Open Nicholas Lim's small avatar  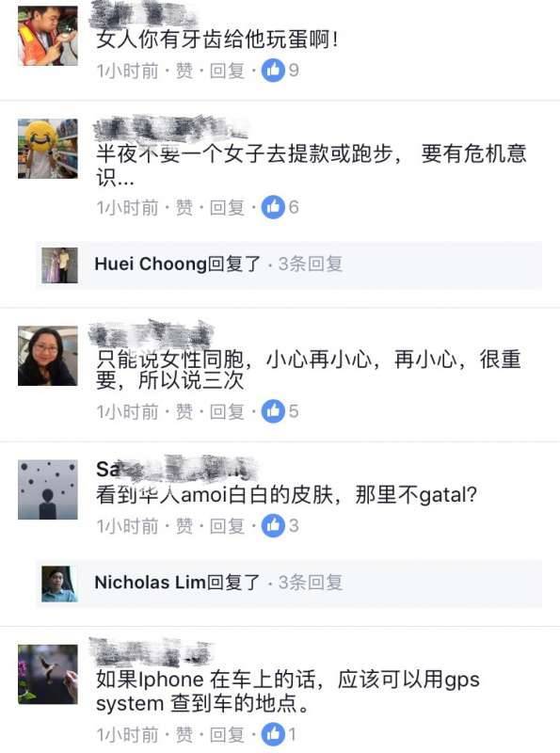[x=59, y=584]
